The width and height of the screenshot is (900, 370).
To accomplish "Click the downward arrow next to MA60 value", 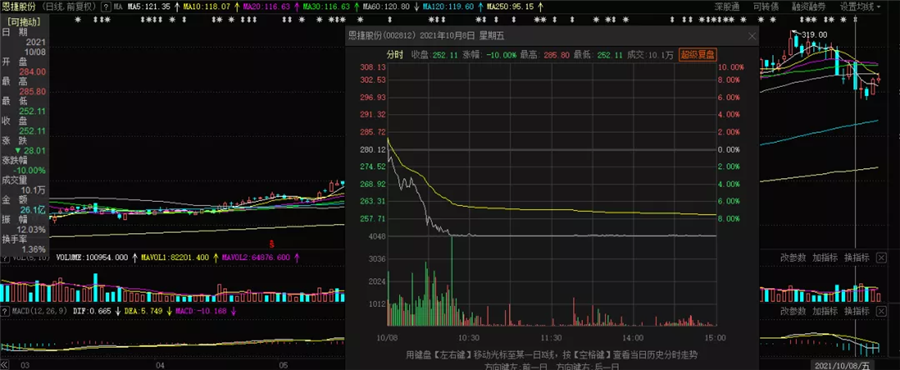I will click(x=416, y=7).
